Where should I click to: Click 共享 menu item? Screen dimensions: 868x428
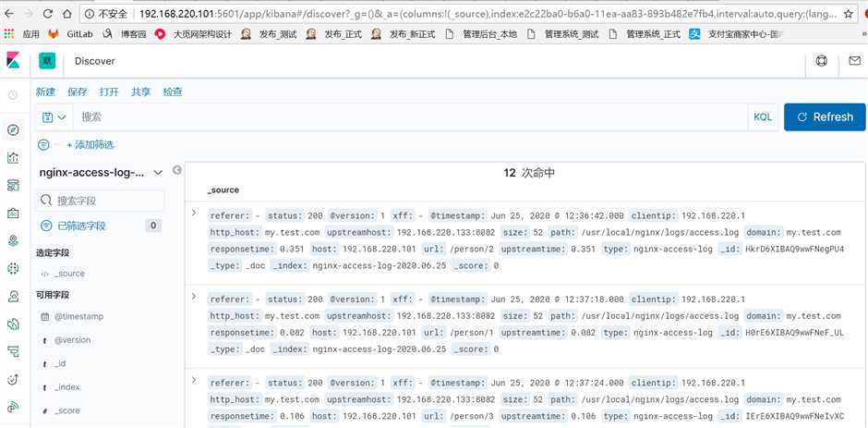click(140, 92)
